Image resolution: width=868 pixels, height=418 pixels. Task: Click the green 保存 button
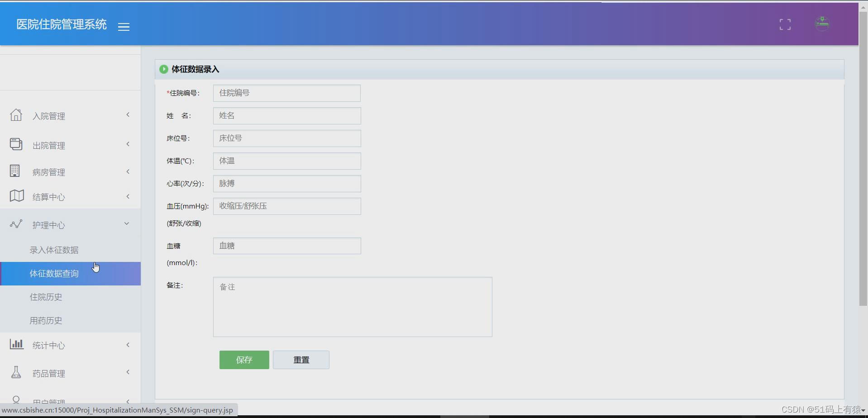tap(244, 360)
